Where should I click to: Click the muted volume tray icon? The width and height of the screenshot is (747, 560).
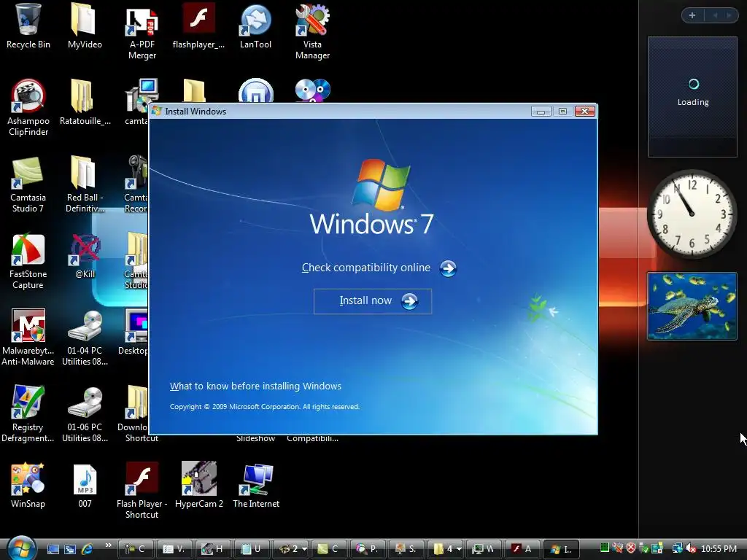pos(691,548)
